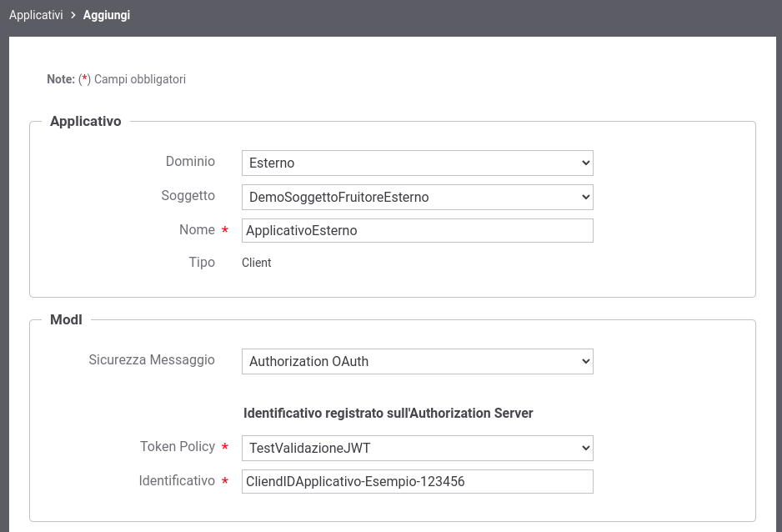Click the Identificativo field label
The height and width of the screenshot is (532, 782).
(x=177, y=480)
